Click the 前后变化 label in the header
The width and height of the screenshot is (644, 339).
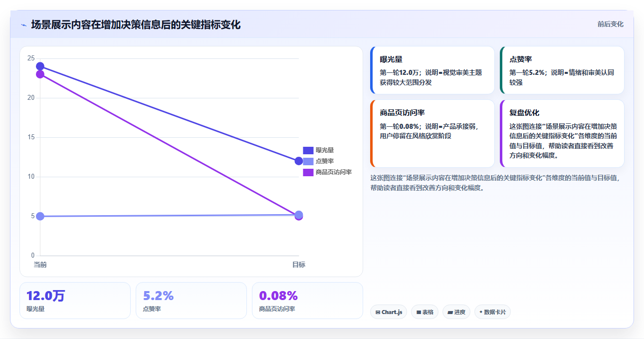tap(611, 24)
